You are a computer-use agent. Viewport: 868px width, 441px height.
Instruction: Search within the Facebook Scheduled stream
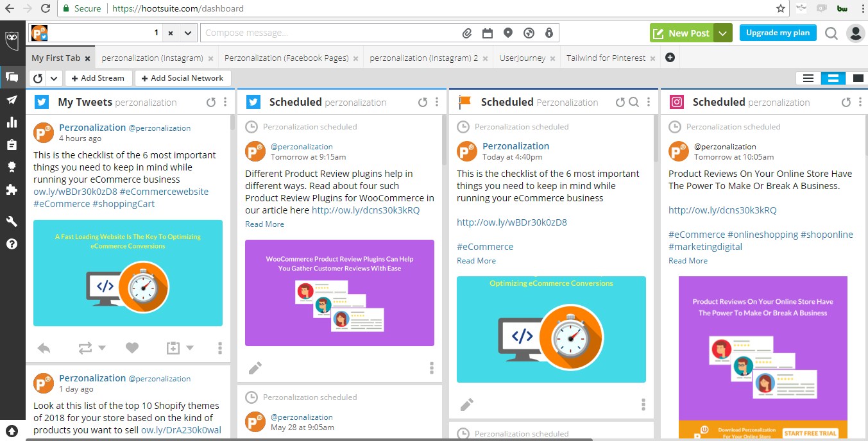click(x=633, y=102)
